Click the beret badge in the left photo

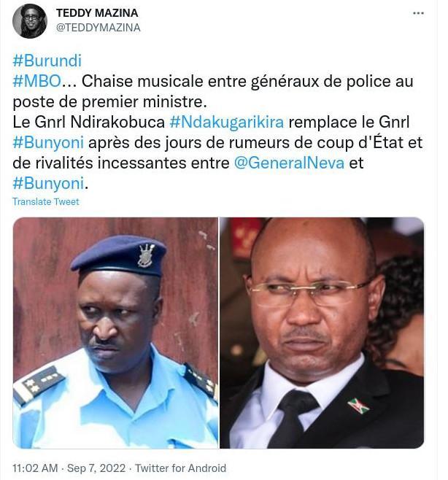[x=146, y=255]
